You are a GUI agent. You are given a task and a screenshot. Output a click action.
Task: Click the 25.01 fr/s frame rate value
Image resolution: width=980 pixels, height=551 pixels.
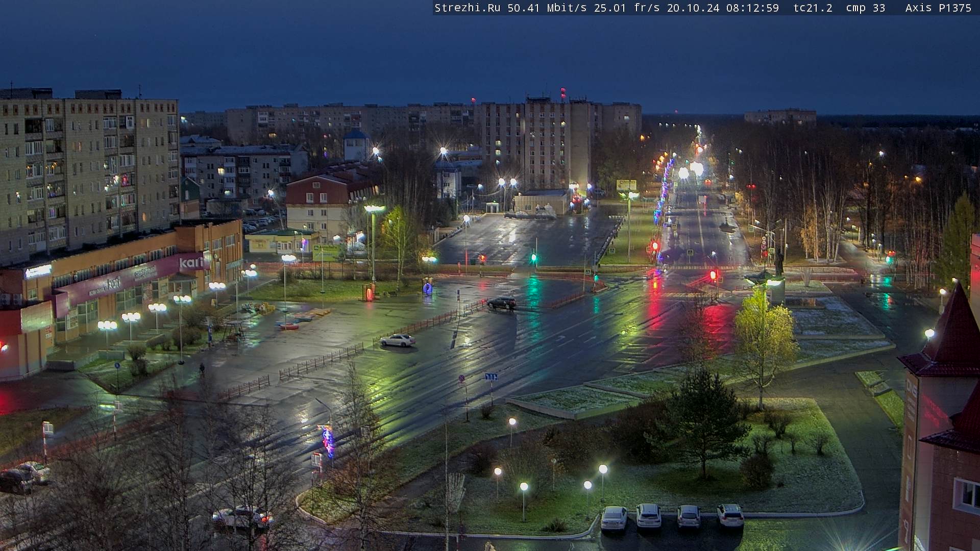pos(627,8)
